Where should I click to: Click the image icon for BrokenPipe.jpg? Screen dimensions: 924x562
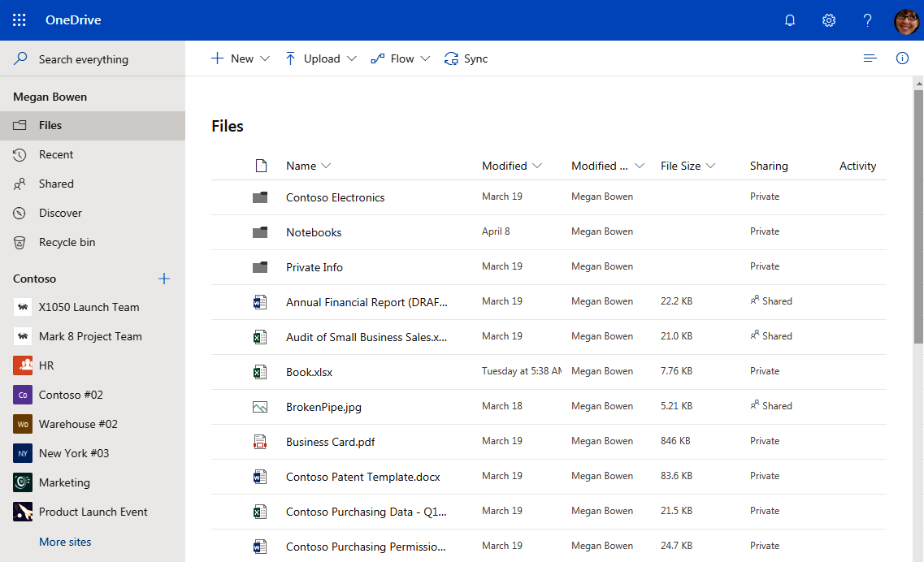click(x=260, y=407)
